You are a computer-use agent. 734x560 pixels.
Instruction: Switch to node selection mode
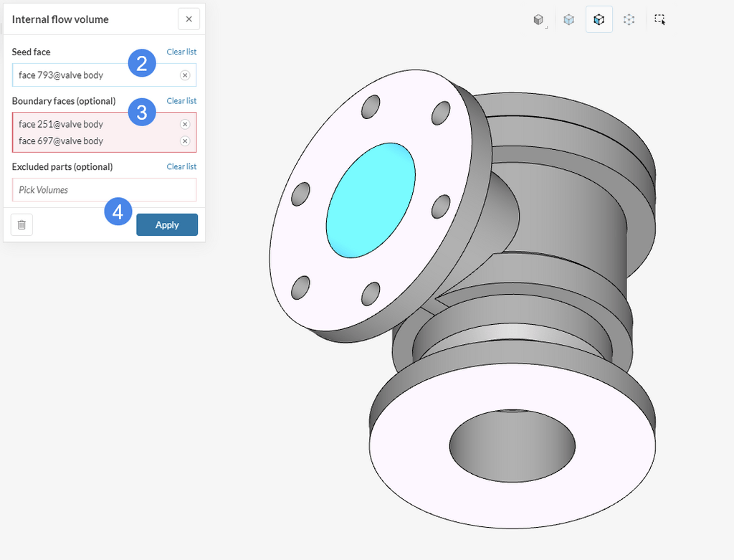pos(629,19)
